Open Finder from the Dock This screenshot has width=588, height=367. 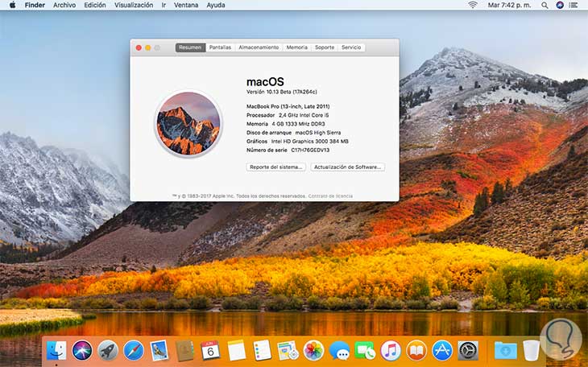(56, 351)
